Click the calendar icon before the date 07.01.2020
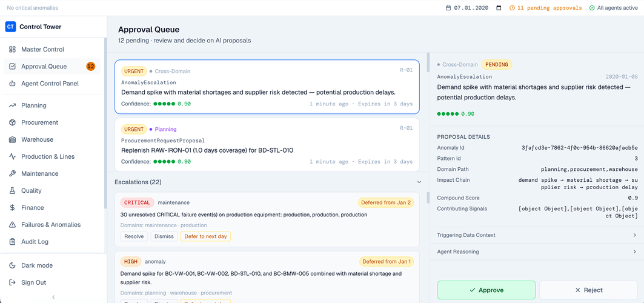Screen dimensions: 644x303 (x=448, y=8)
